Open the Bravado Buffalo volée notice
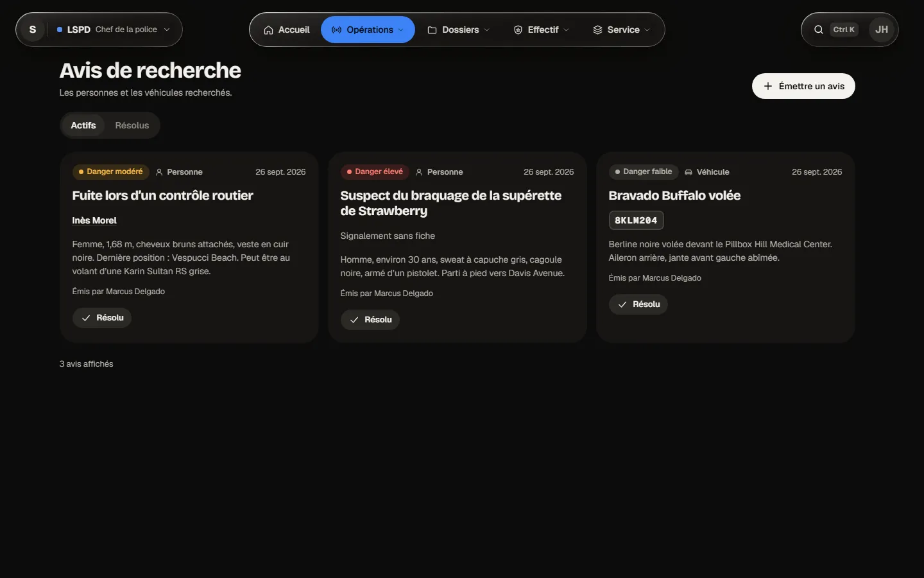The height and width of the screenshot is (578, 924). point(674,195)
